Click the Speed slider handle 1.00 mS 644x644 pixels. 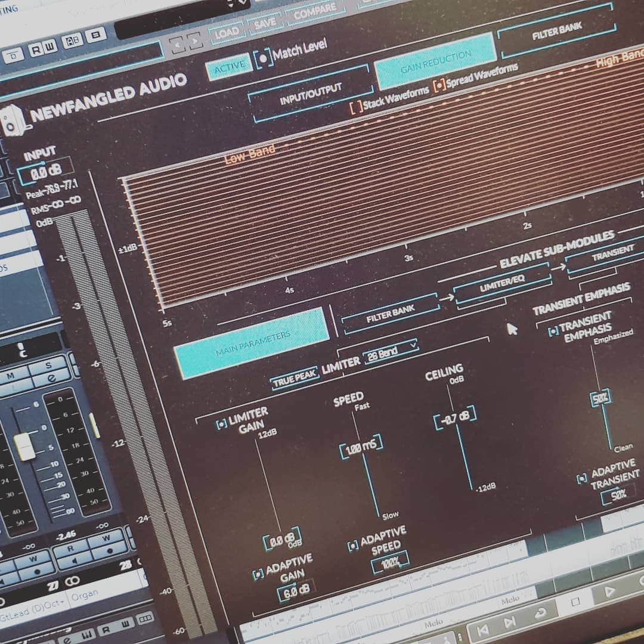coord(361,447)
